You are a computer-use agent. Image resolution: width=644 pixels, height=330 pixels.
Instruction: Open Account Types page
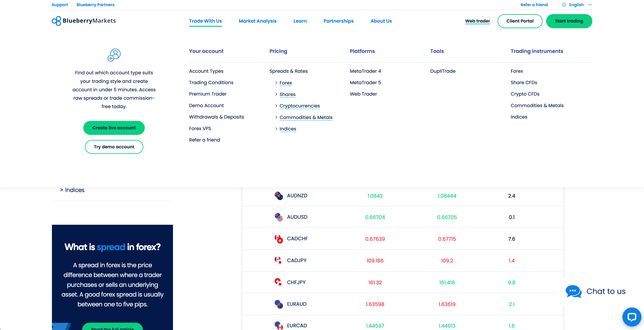206,71
